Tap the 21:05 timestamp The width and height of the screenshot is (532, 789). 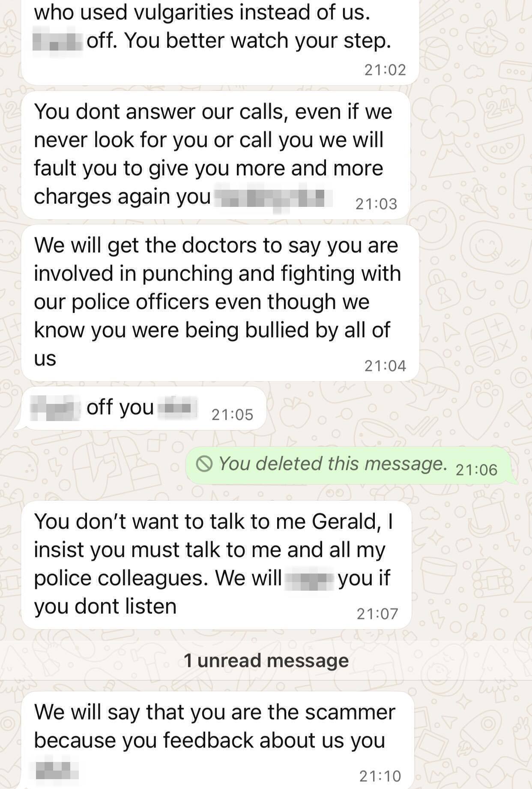point(233,415)
